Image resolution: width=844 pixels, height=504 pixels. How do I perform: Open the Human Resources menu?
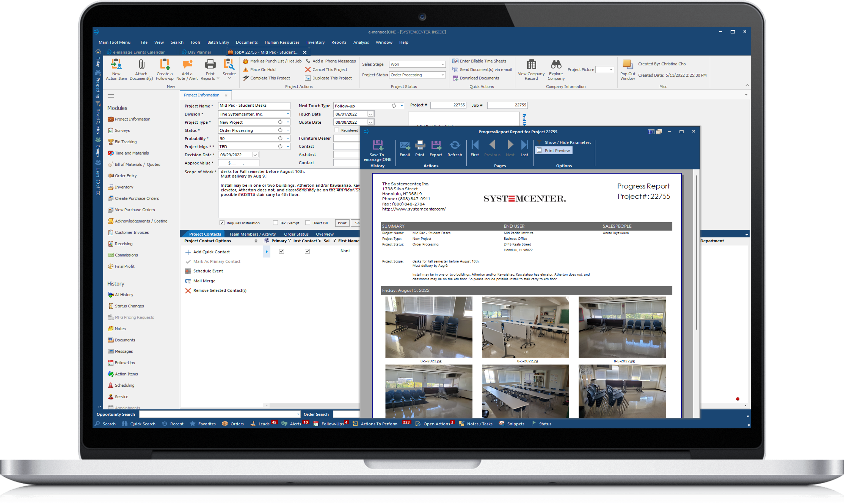[x=282, y=43]
